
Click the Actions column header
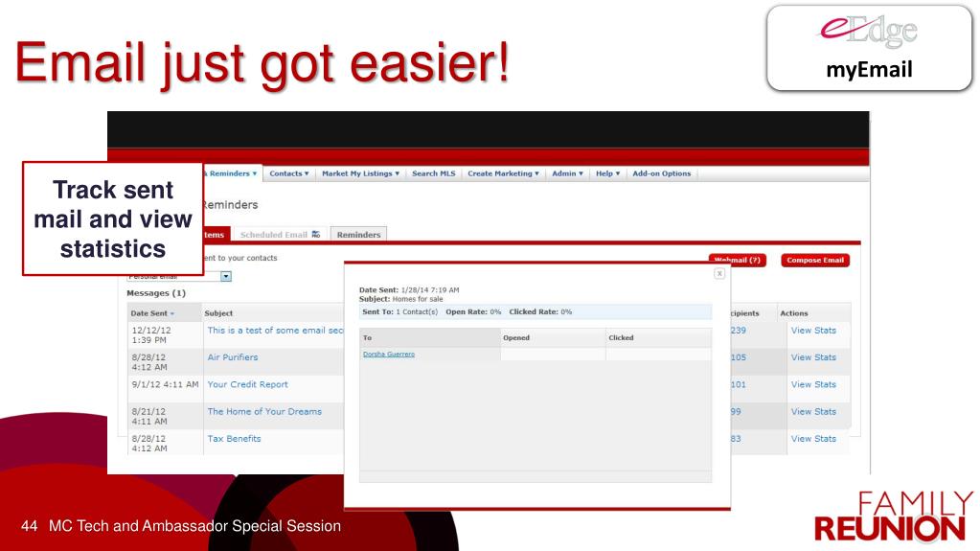click(794, 313)
